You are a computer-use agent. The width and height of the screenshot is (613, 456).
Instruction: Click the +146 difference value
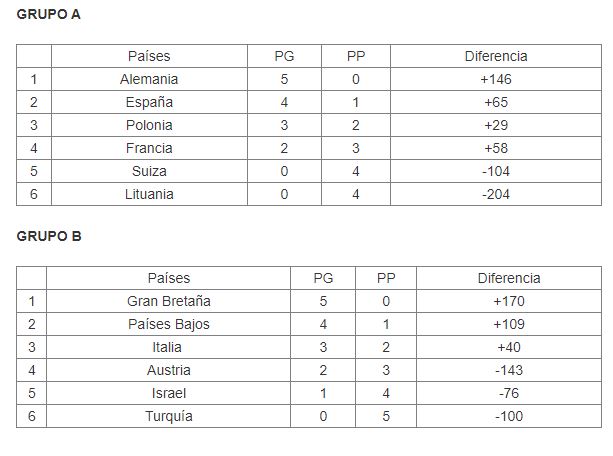(x=496, y=79)
